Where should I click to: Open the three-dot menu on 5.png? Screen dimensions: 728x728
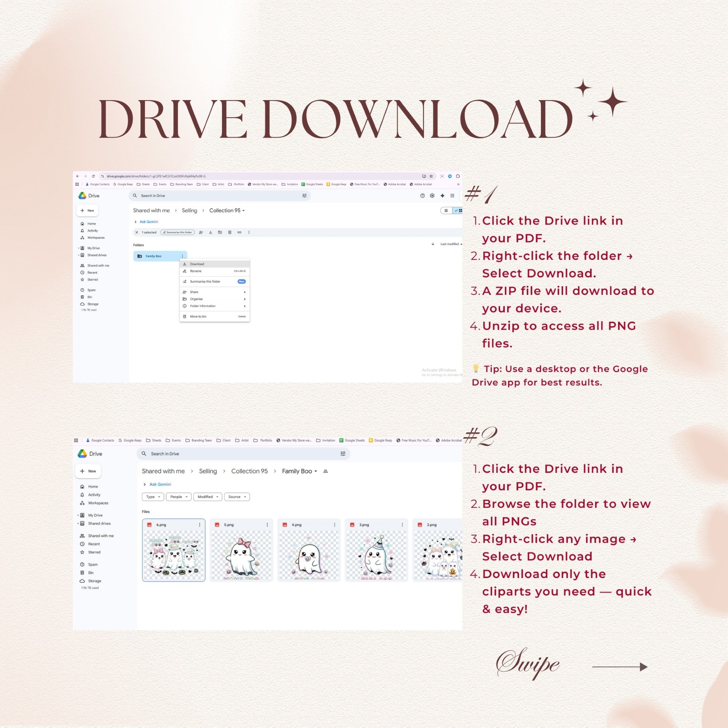[x=267, y=525]
